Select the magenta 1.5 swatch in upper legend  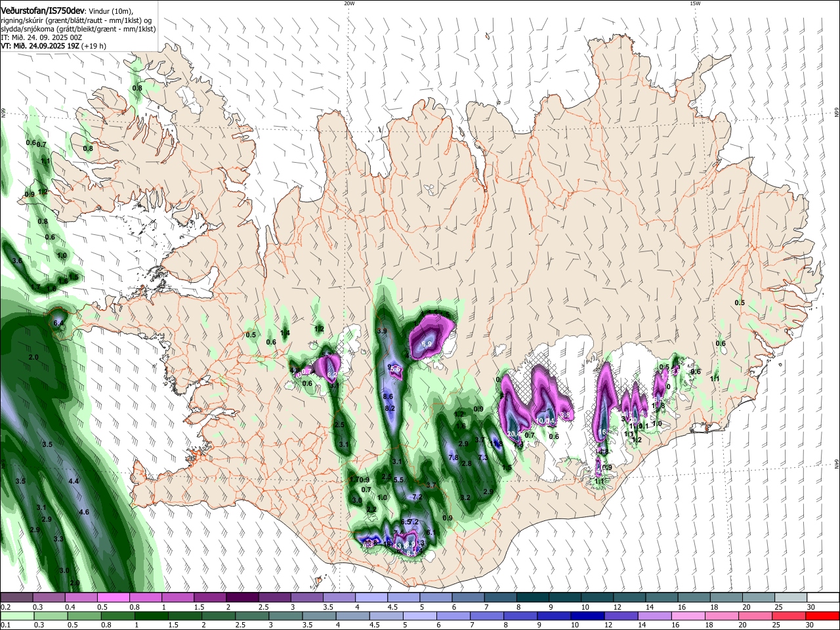211,598
